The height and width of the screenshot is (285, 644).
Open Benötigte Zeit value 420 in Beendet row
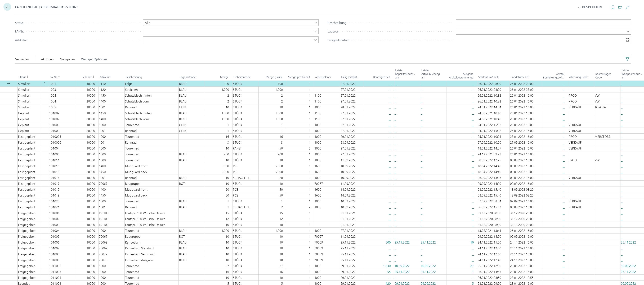pyautogui.click(x=388, y=283)
